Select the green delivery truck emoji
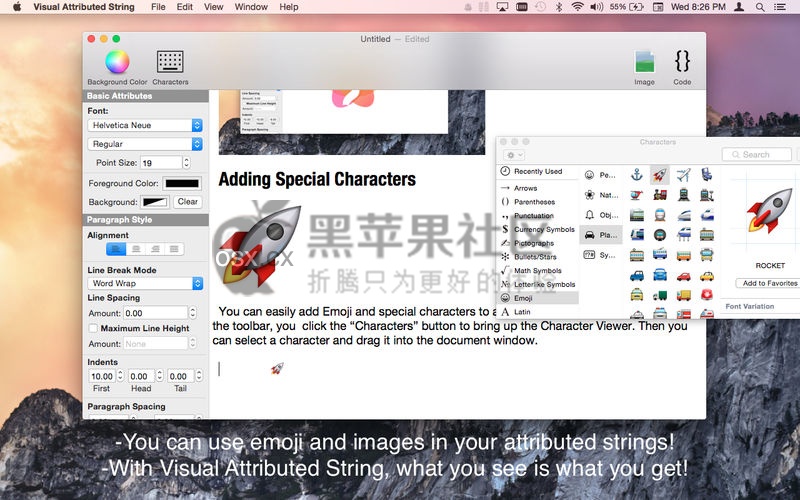800x500 pixels. pos(660,295)
